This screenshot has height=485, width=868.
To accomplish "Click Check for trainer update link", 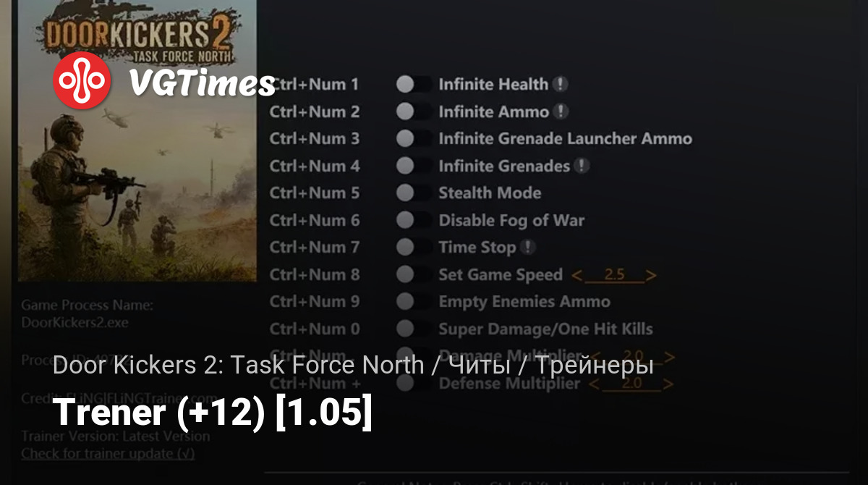I will pyautogui.click(x=108, y=454).
